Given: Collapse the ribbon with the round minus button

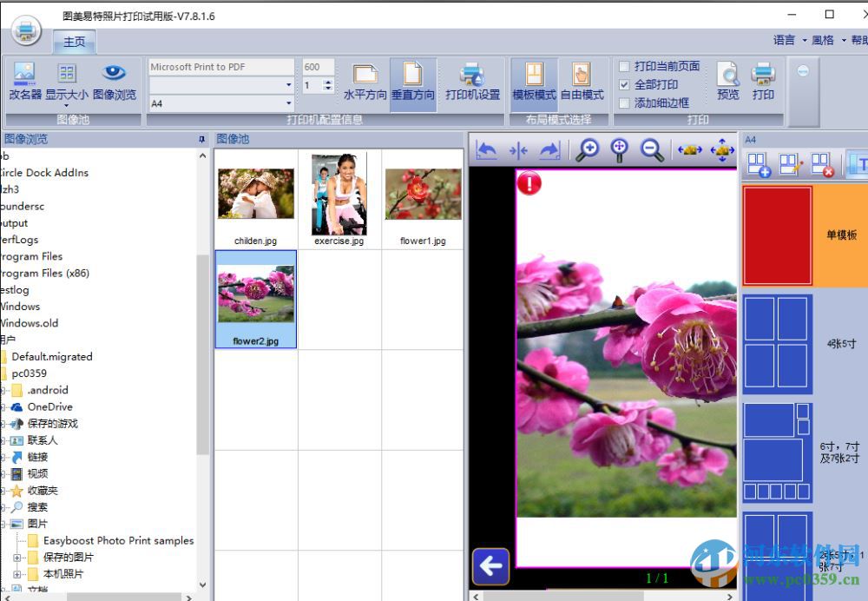Looking at the screenshot, I should click(x=803, y=71).
